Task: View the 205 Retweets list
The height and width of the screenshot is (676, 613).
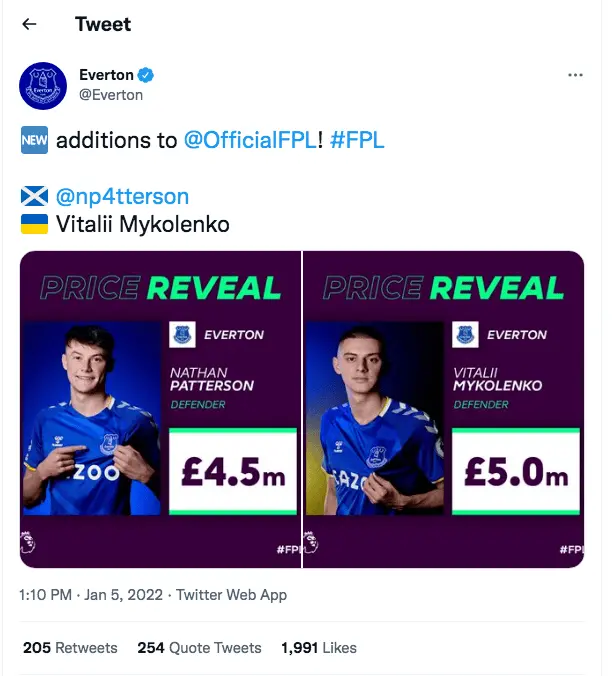Action: coord(70,648)
